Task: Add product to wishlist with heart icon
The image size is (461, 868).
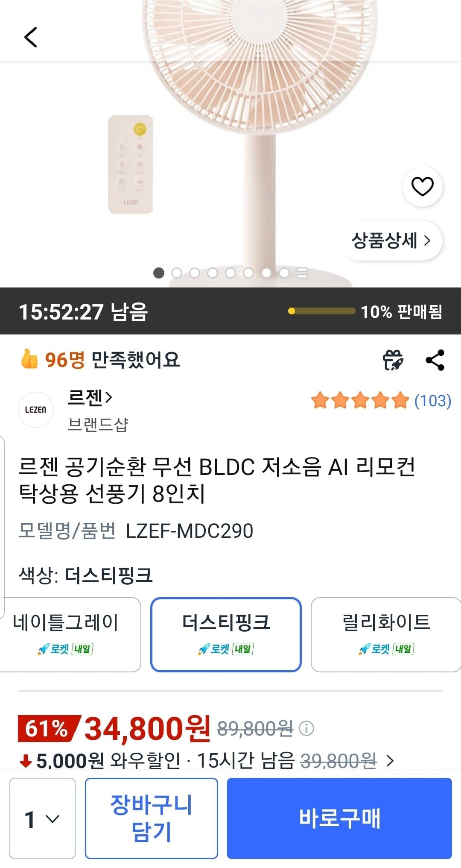Action: [422, 186]
